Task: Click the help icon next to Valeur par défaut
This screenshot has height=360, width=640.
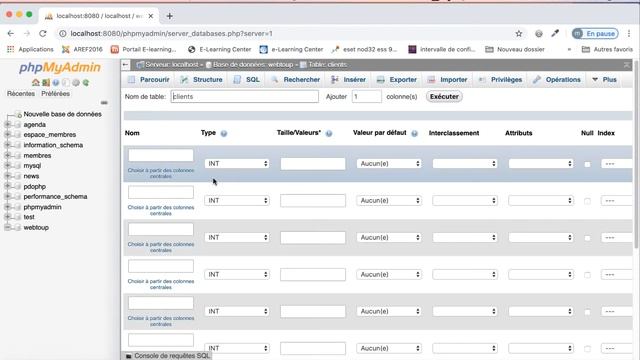Action: 414,133
